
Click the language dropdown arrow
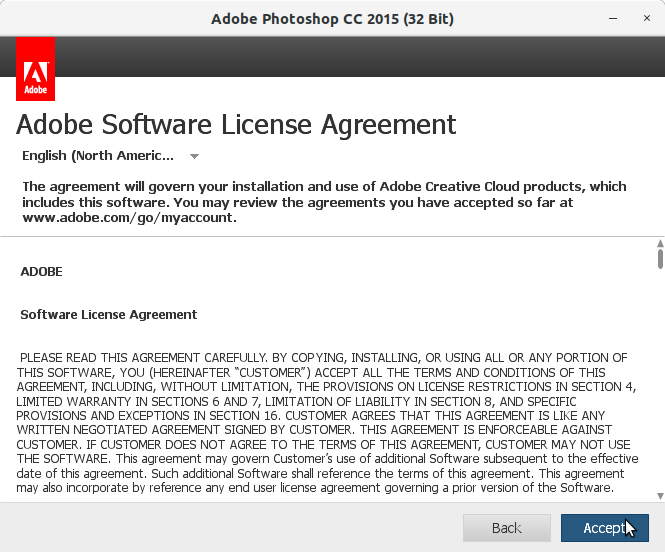pos(194,156)
